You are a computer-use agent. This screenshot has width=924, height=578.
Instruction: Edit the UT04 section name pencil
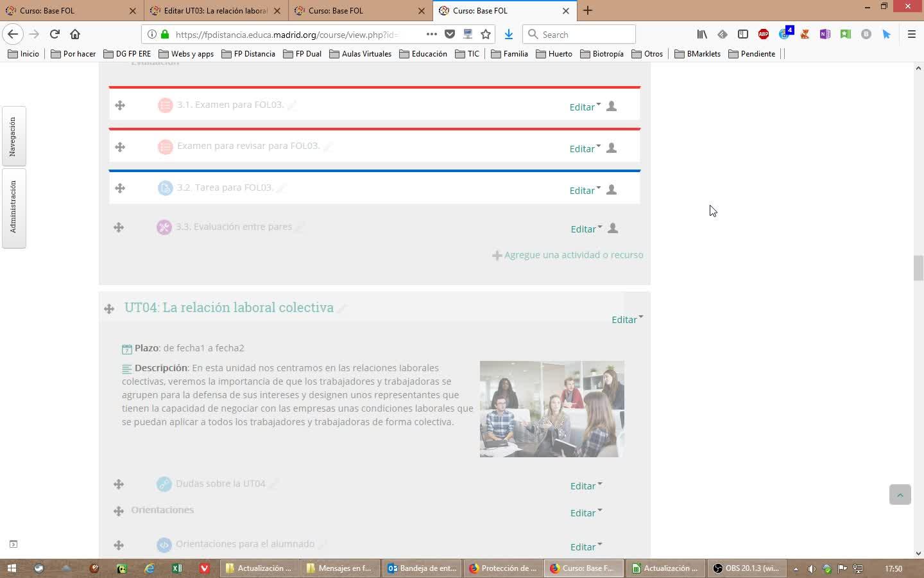[x=342, y=309]
